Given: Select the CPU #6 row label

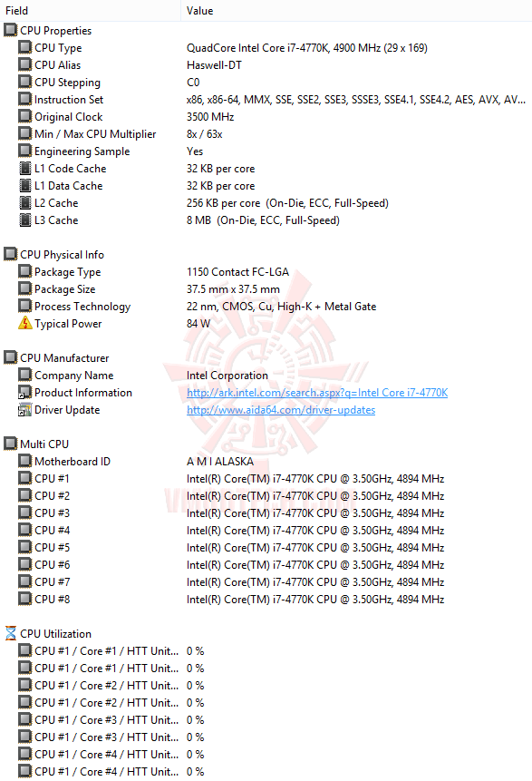Looking at the screenshot, I should (53, 565).
